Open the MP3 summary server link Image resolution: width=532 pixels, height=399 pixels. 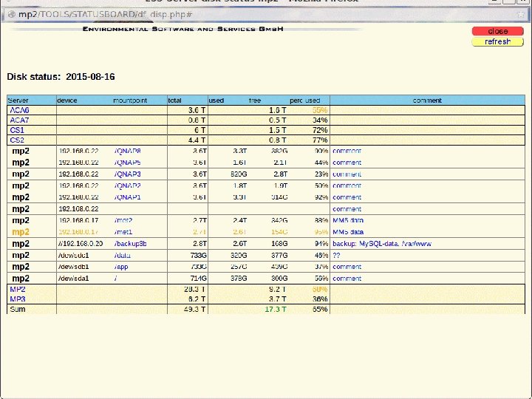[x=18, y=299]
